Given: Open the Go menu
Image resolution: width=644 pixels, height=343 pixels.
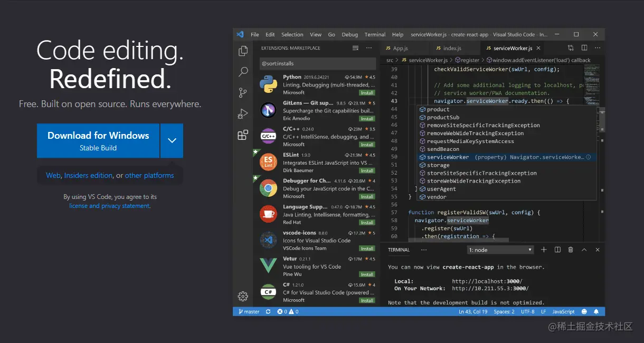Looking at the screenshot, I should coord(332,34).
